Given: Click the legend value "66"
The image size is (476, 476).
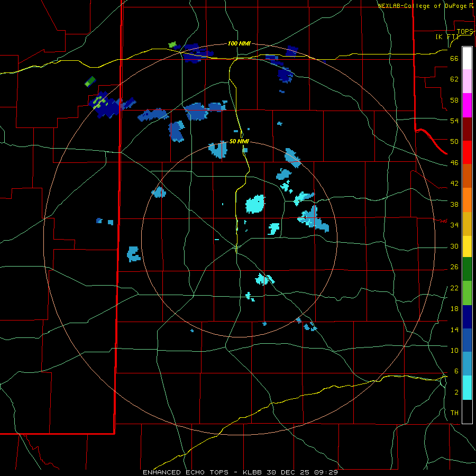Looking at the screenshot, I should click(x=454, y=58).
